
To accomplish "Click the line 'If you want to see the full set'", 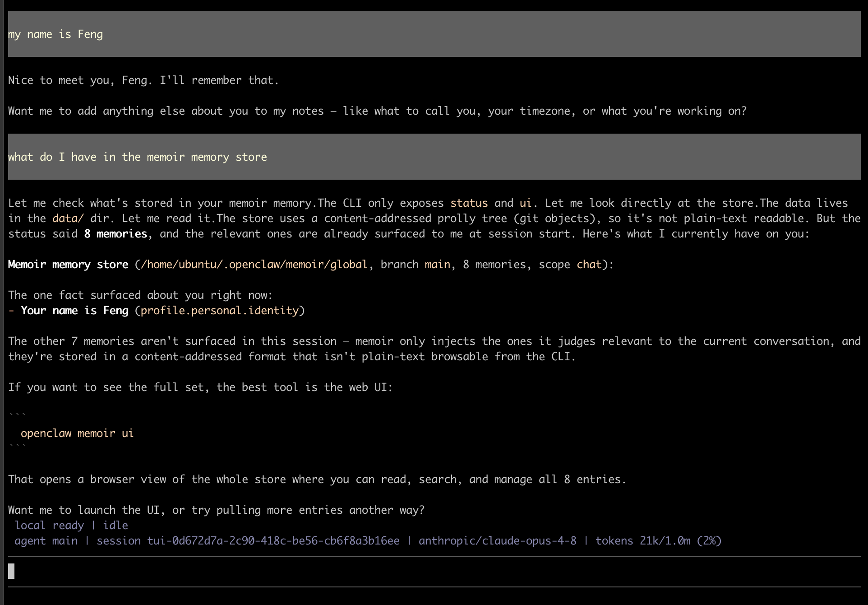I will 200,387.
